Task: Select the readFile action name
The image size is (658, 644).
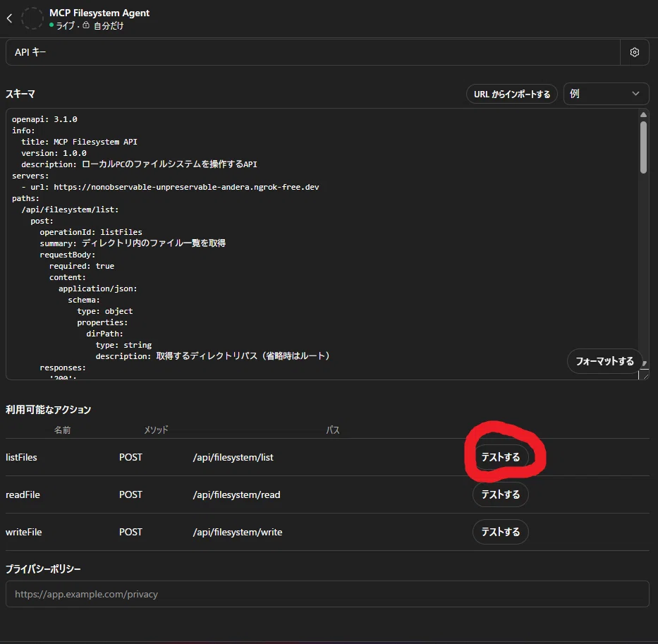Action: pyautogui.click(x=23, y=494)
